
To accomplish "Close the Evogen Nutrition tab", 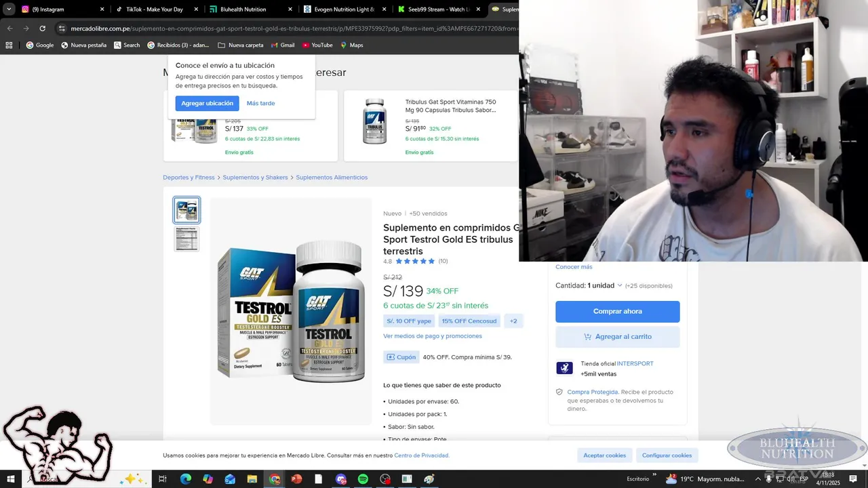I will (384, 9).
